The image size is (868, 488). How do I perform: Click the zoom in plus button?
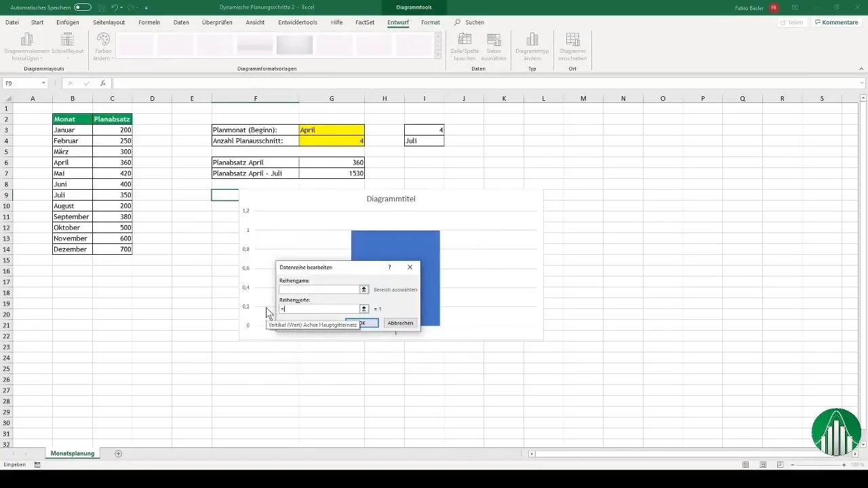(844, 465)
